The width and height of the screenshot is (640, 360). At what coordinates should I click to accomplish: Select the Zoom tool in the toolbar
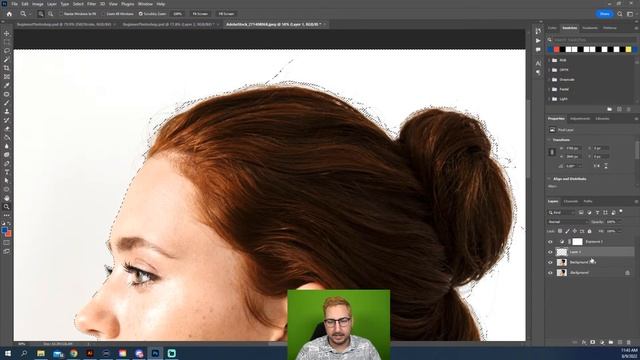7,207
